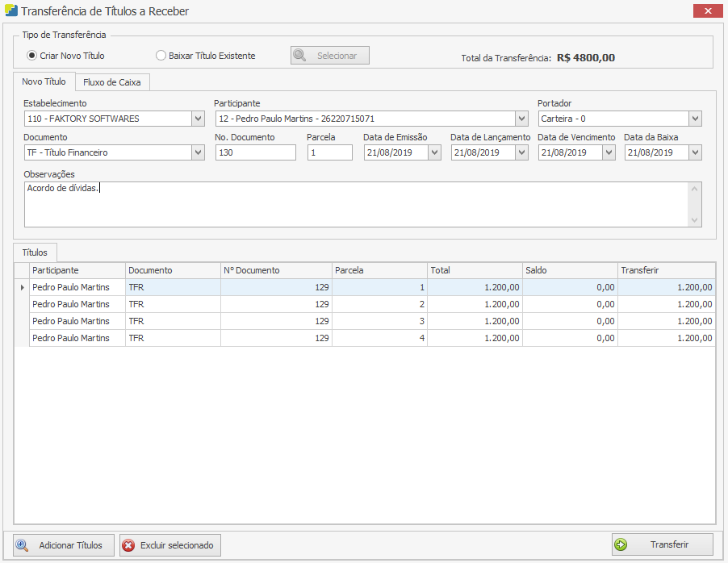Sort grid by the Saldo column header
Image resolution: width=728 pixels, height=563 pixels.
569,270
